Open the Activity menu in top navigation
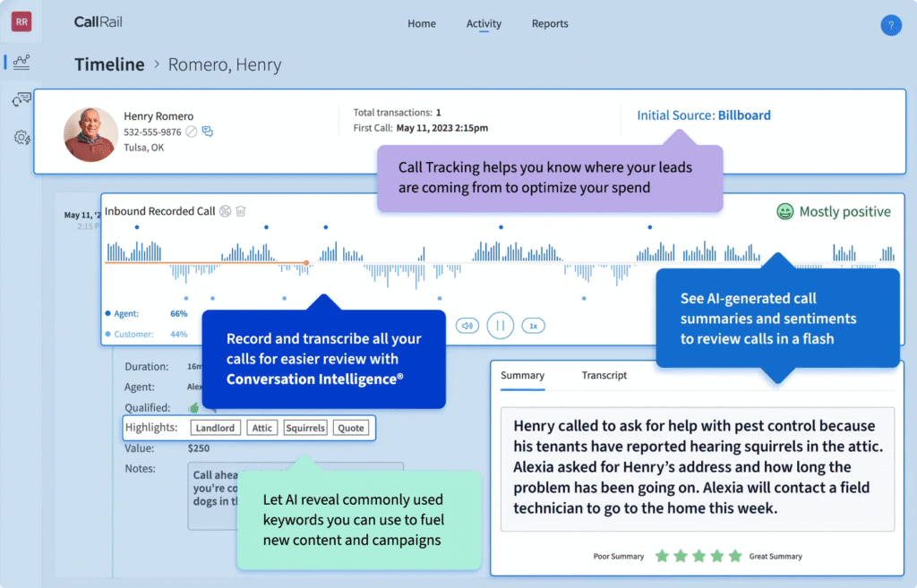This screenshot has width=917, height=588. click(x=484, y=24)
